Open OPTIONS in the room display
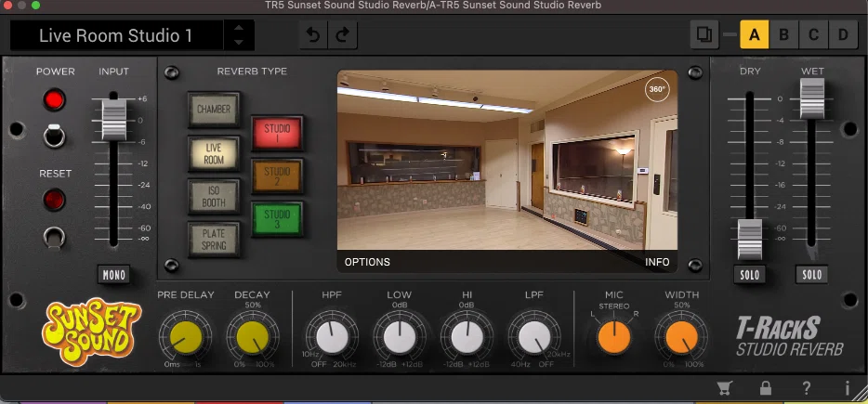The height and width of the screenshot is (404, 868). point(367,262)
